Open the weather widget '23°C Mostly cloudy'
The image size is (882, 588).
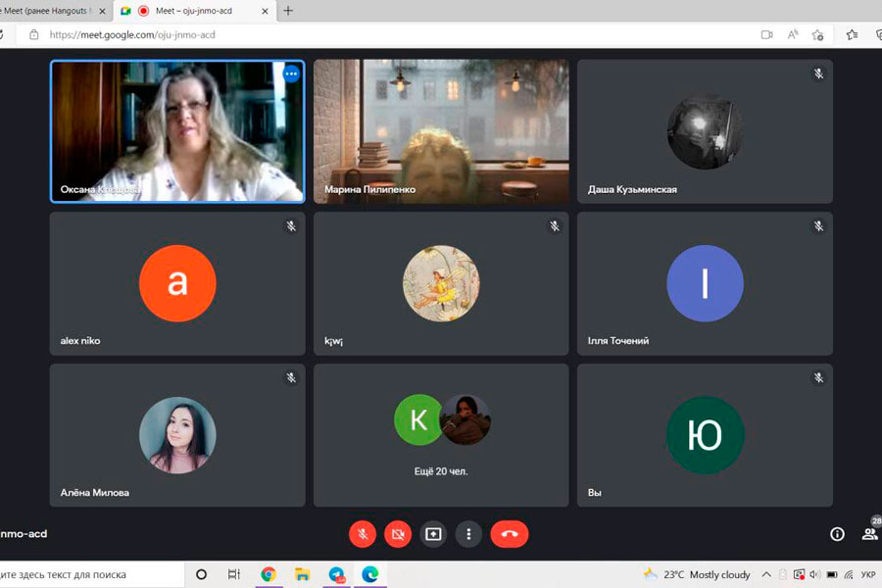pyautogui.click(x=697, y=574)
